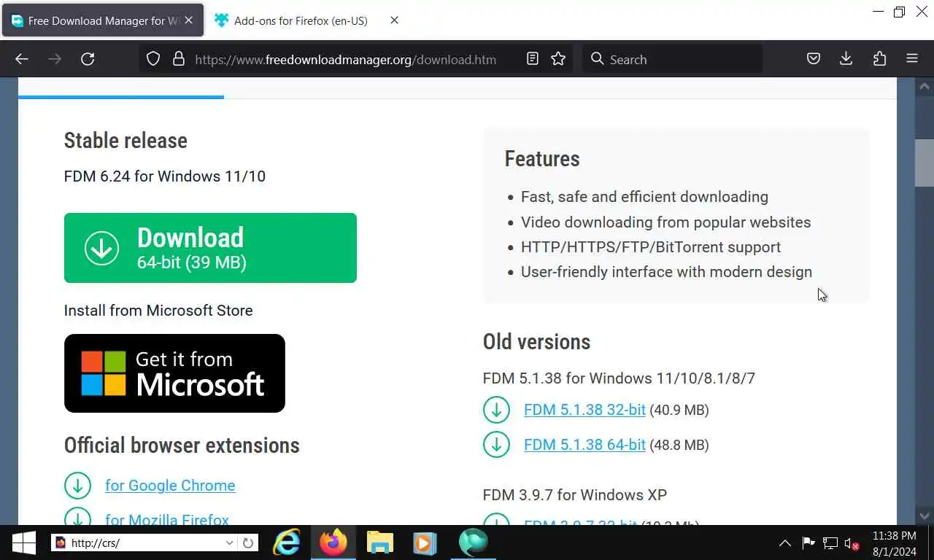Bookmark this page with the star icon
The height and width of the screenshot is (560, 934).
tap(558, 59)
